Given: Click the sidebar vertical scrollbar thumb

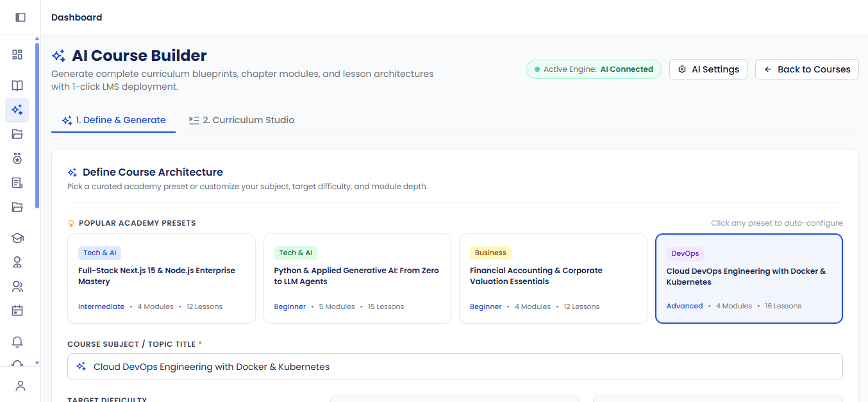Looking at the screenshot, I should (37, 125).
